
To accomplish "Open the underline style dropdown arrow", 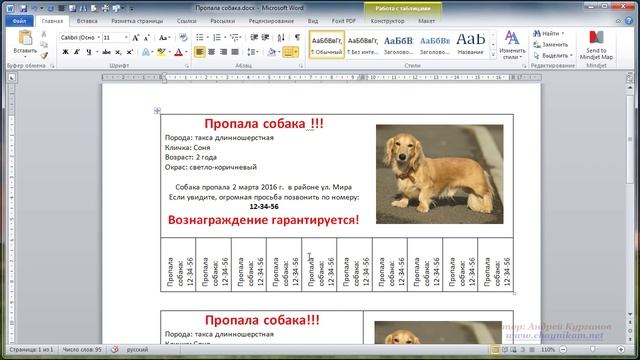I will click(x=97, y=52).
